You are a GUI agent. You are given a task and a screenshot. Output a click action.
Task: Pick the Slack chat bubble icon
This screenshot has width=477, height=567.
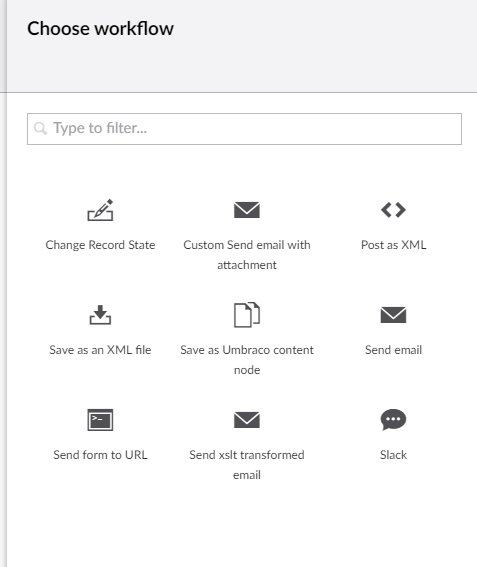point(393,419)
